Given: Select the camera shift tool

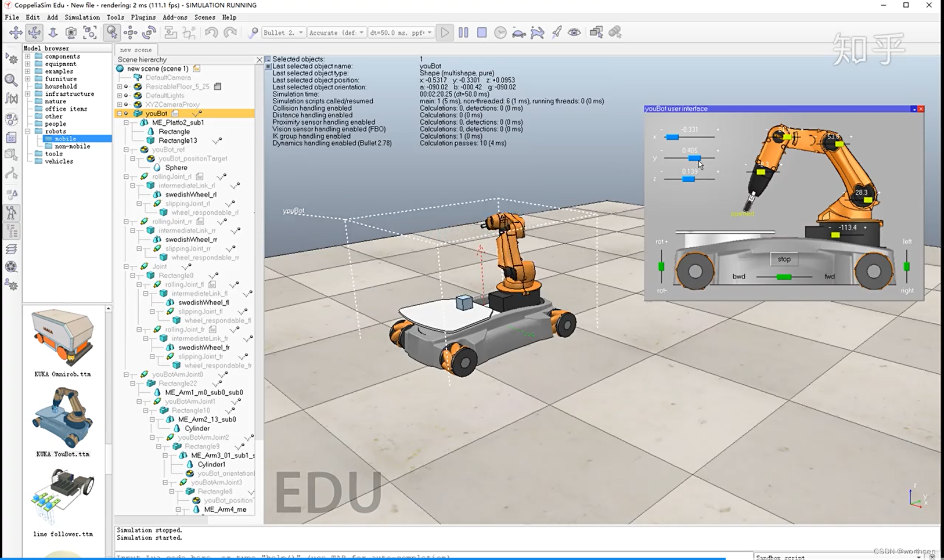Looking at the screenshot, I should [x=53, y=32].
